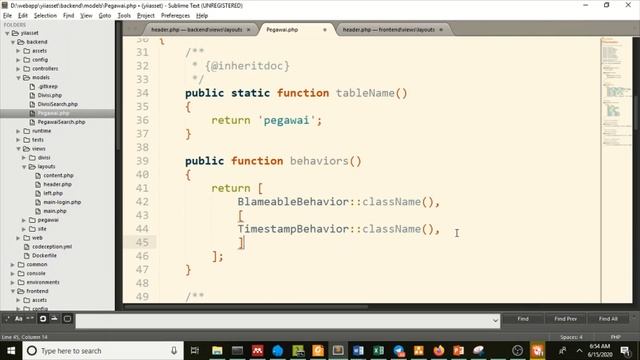Screen dimensions: 640x360
Task: Open Task View on taskbar
Action: pyautogui.click(x=195, y=351)
